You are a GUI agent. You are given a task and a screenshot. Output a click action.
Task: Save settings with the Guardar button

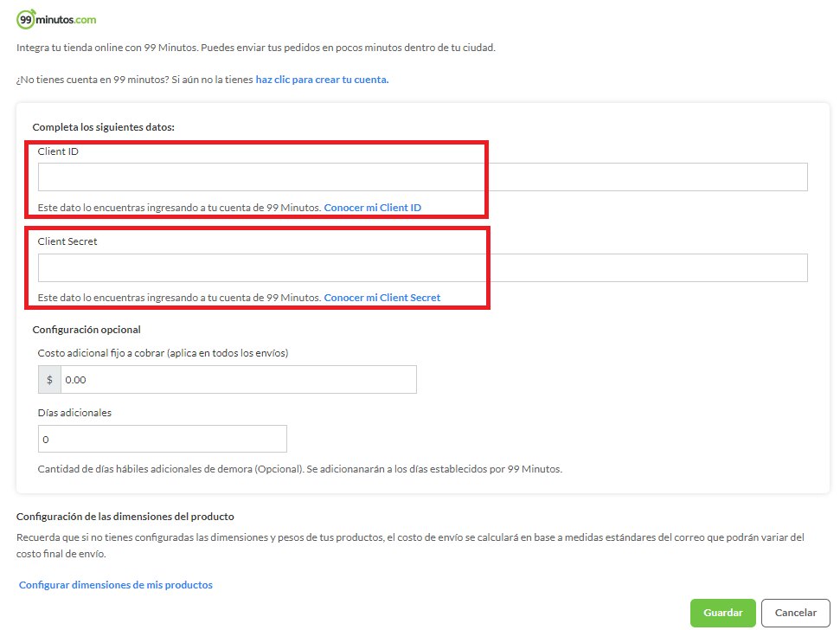(x=722, y=613)
